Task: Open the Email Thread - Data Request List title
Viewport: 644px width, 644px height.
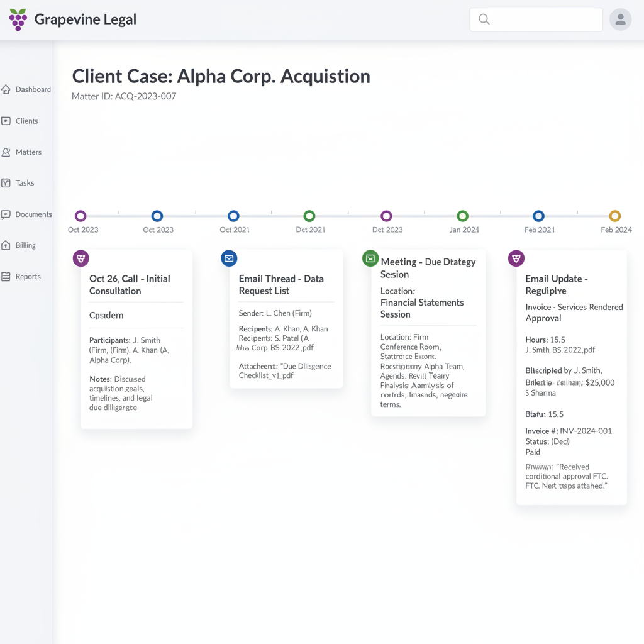Action: coord(281,285)
